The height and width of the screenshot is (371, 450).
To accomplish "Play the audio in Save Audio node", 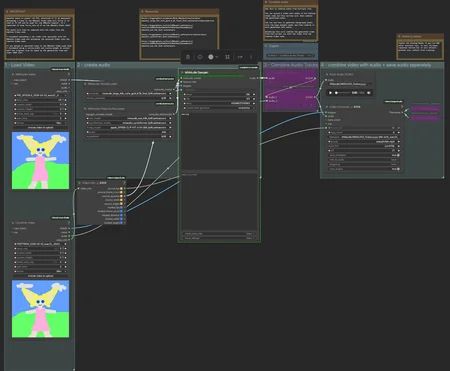I will pyautogui.click(x=330, y=93).
